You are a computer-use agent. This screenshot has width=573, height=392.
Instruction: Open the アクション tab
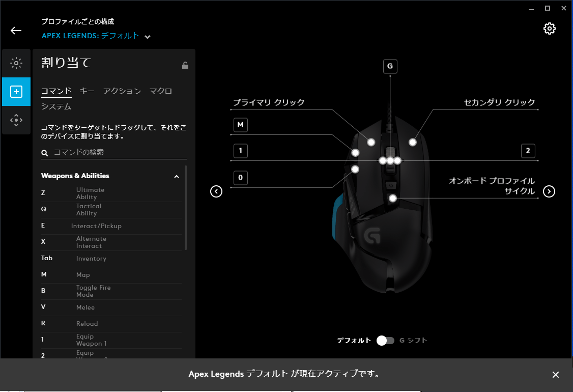point(122,91)
